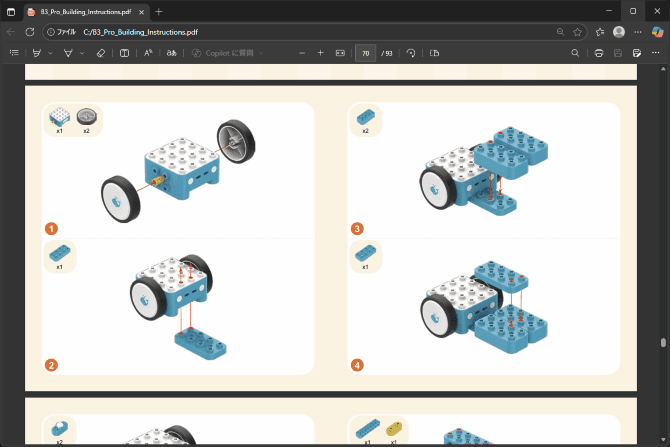Toggle the page view layout button
Viewport: 670px width, 447px height.
coord(434,52)
